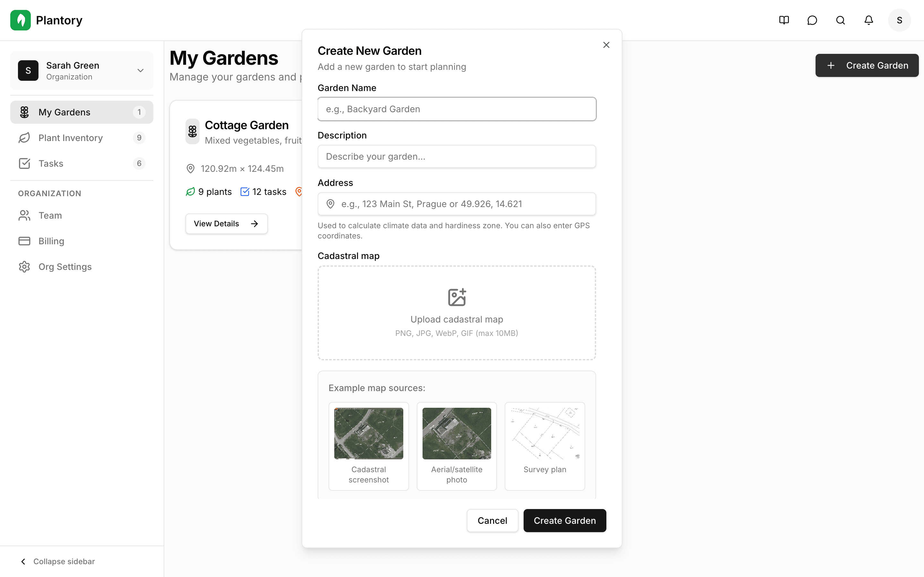Cancel creating the new garden
Screen dimensions: 924x577
click(x=492, y=521)
